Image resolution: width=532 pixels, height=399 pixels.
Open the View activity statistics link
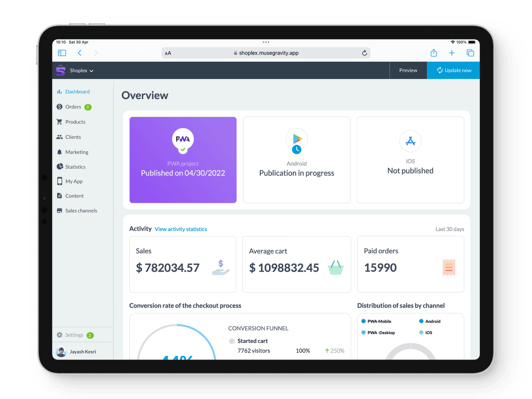coord(181,229)
